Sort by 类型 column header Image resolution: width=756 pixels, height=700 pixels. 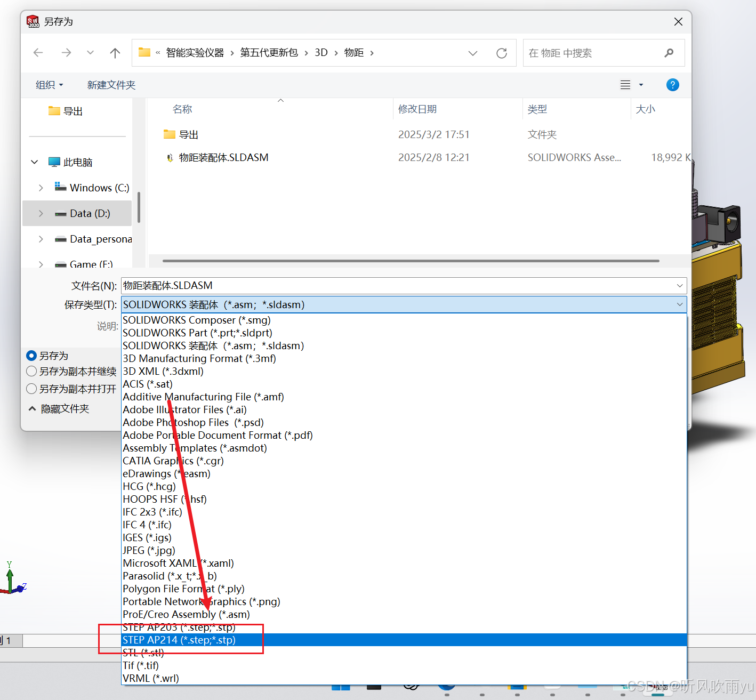click(537, 109)
